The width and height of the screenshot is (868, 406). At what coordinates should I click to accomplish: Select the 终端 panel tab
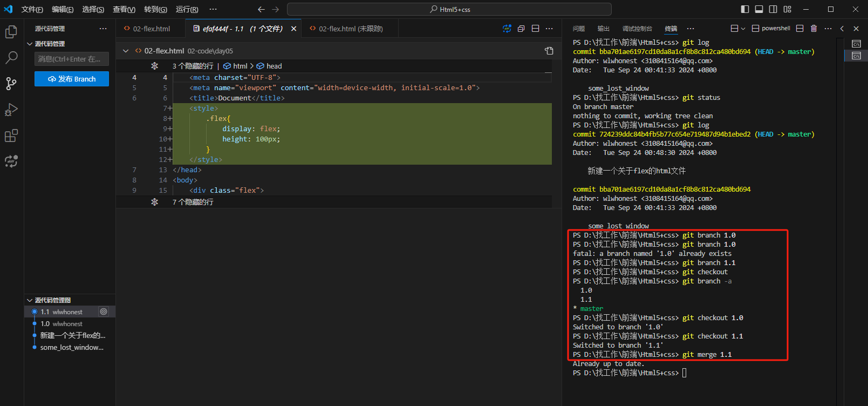[x=671, y=29]
